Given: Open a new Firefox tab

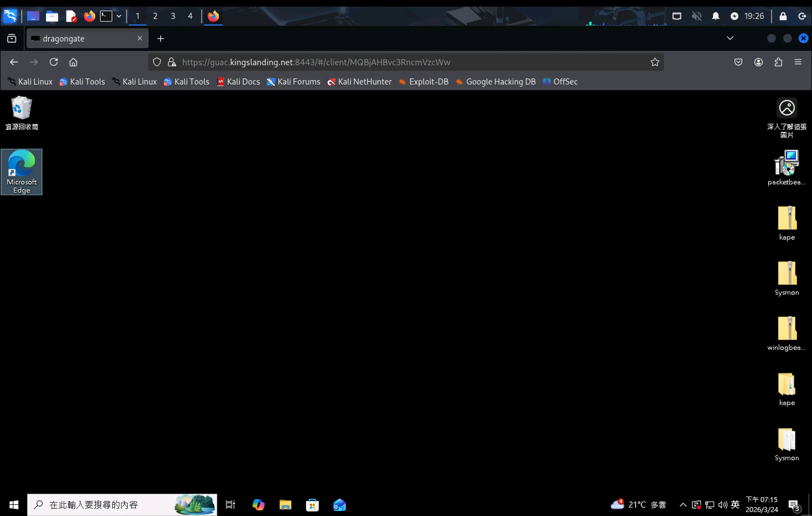Looking at the screenshot, I should pos(160,39).
